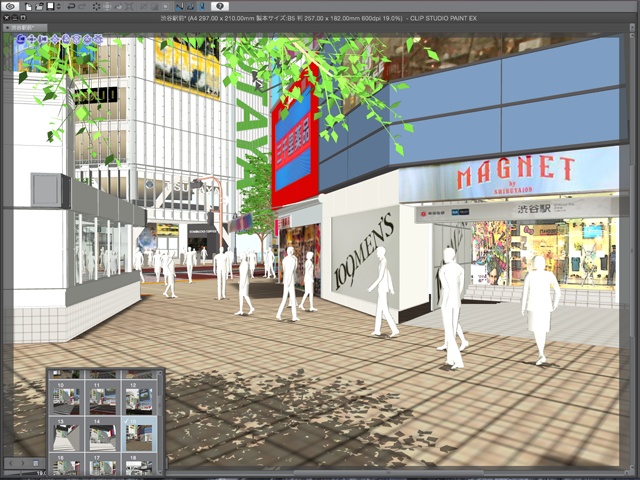Toggle Snap to Special Ruler
Image resolution: width=640 pixels, height=480 pixels.
click(x=191, y=7)
